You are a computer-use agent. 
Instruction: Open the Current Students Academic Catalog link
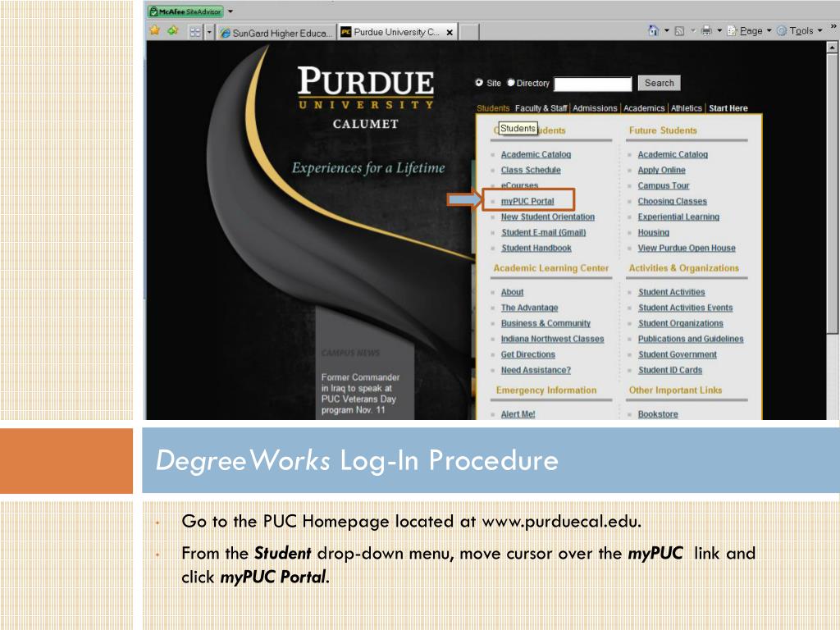pyautogui.click(x=536, y=154)
